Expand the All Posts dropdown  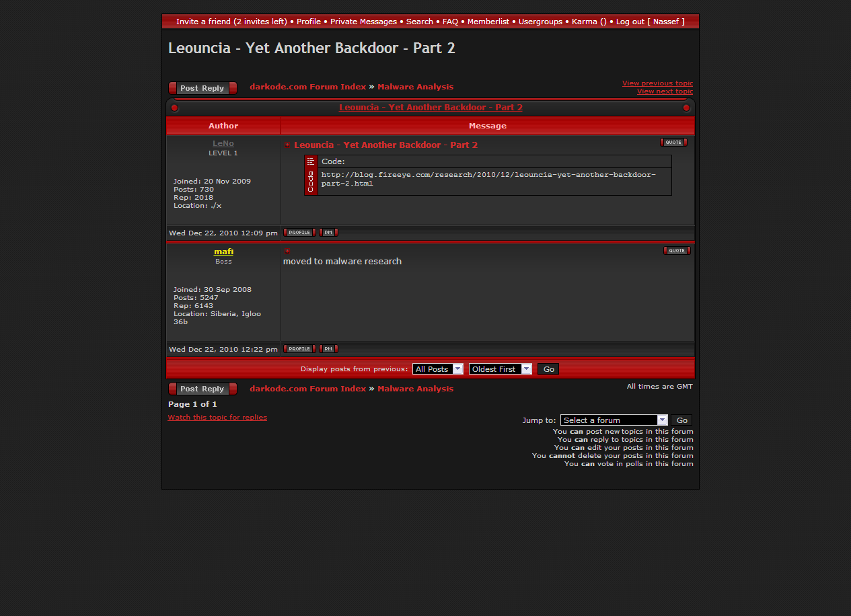coord(438,369)
